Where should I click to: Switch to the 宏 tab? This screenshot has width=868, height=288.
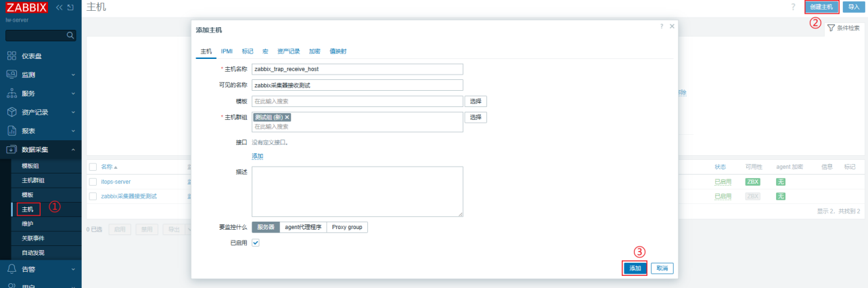[x=265, y=51]
